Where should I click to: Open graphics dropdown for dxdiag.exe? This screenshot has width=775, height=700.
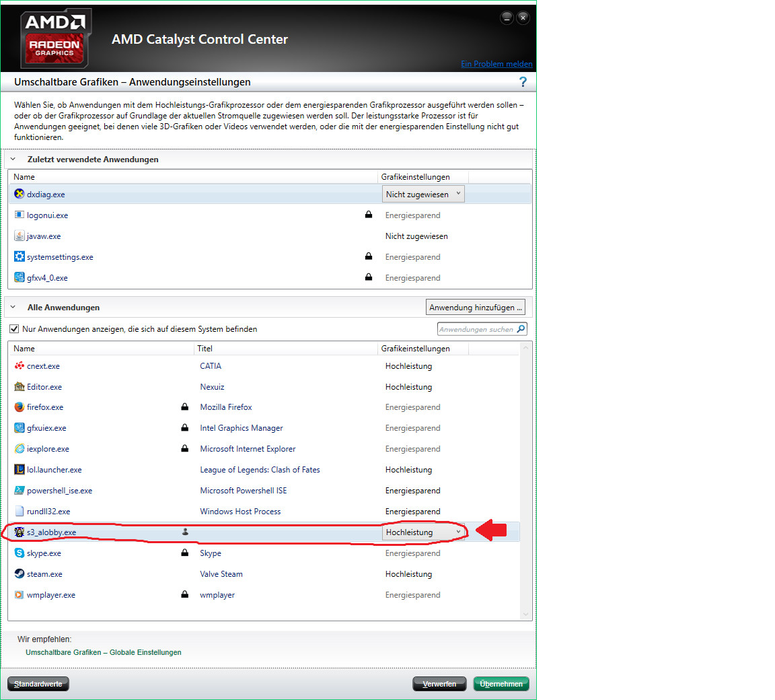pyautogui.click(x=423, y=195)
